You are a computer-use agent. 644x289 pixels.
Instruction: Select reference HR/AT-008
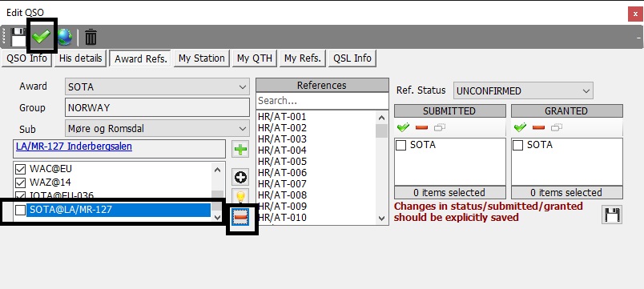pos(282,195)
